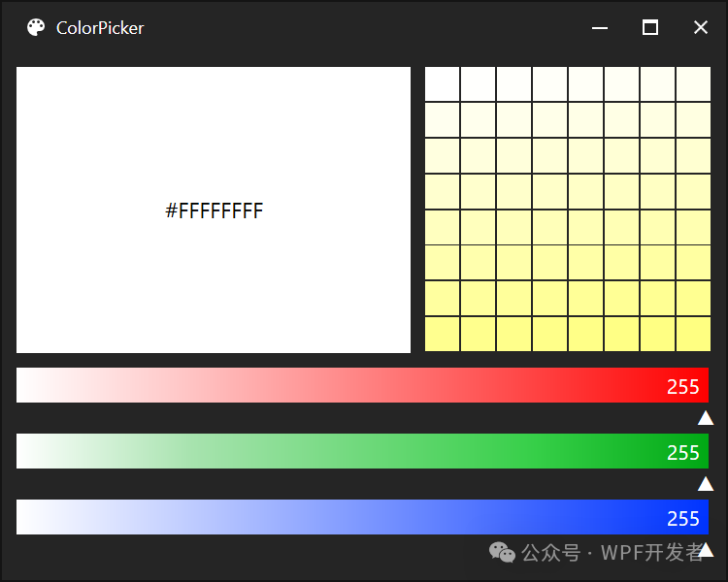The width and height of the screenshot is (728, 582).
Task: Click the green channel value 255
Action: click(683, 453)
